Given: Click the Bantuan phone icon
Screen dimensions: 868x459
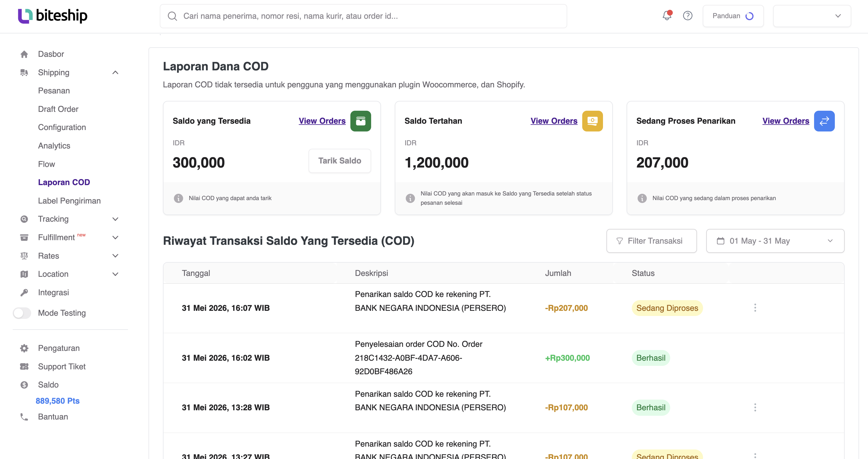Looking at the screenshot, I should 24,417.
